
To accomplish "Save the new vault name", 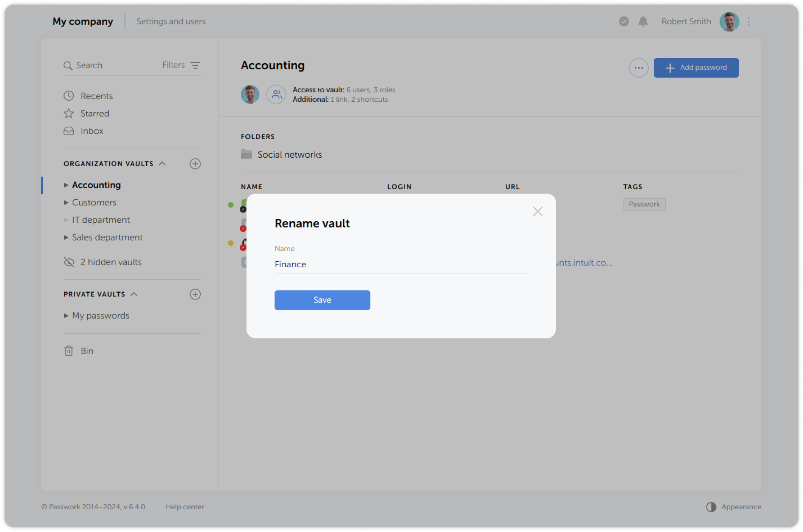I will [x=322, y=300].
